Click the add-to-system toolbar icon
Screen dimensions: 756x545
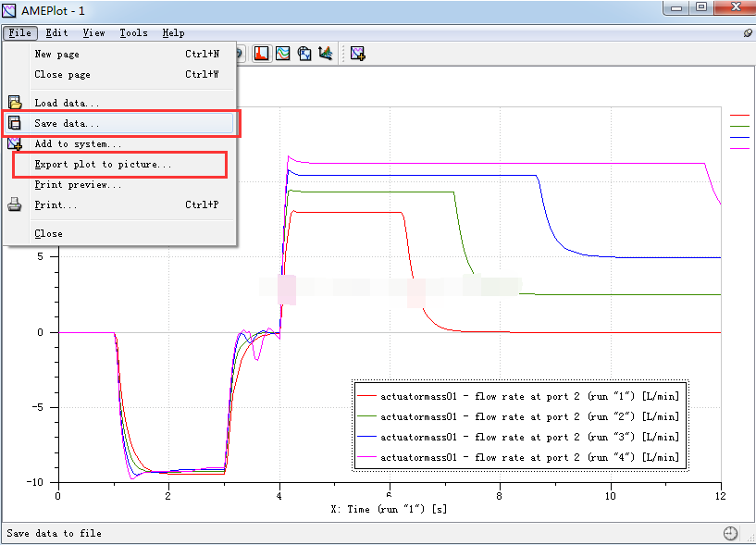click(358, 54)
